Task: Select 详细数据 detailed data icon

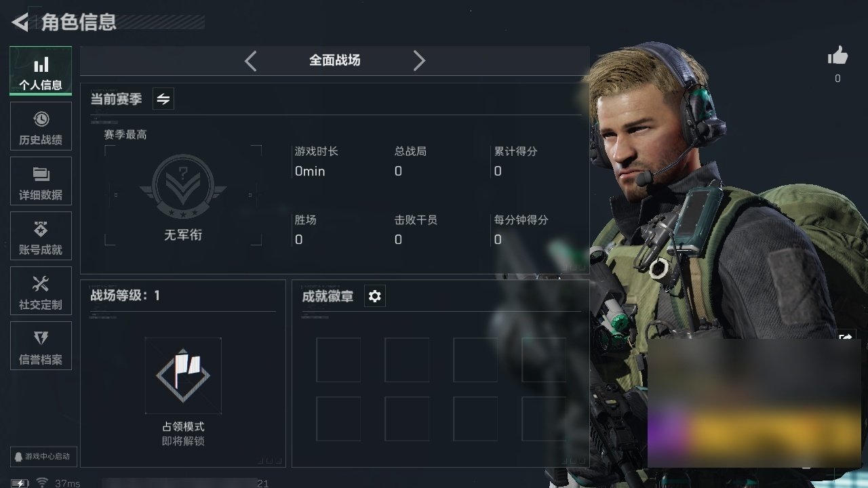Action: [x=41, y=181]
